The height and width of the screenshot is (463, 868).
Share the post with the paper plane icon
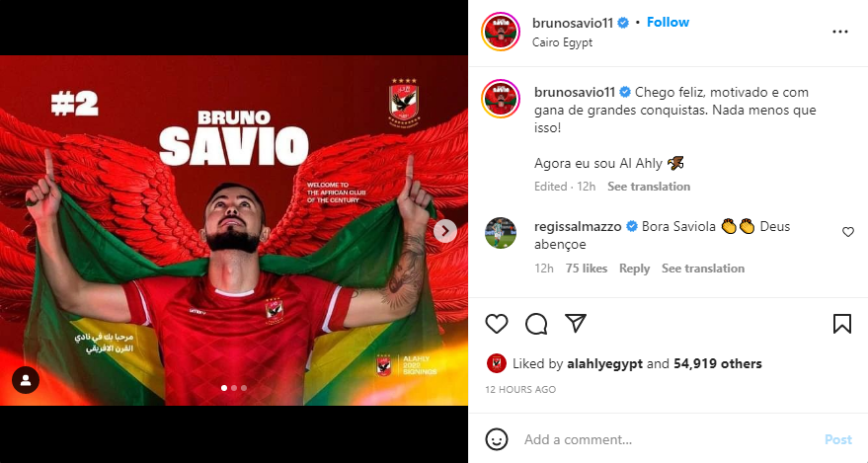576,323
